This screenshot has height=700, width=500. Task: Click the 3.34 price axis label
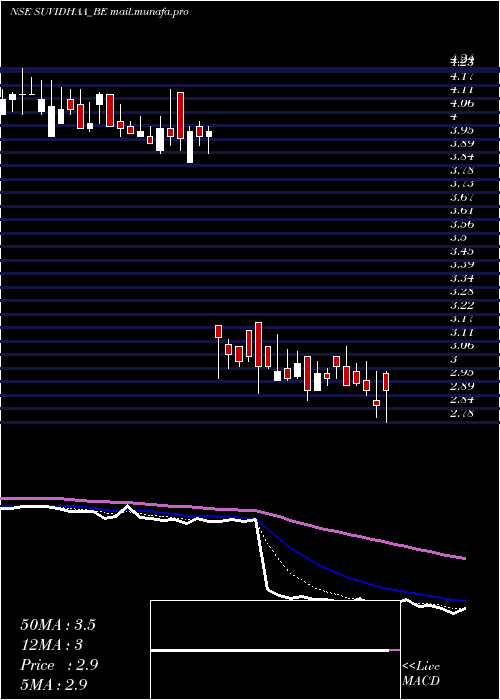pyautogui.click(x=462, y=279)
